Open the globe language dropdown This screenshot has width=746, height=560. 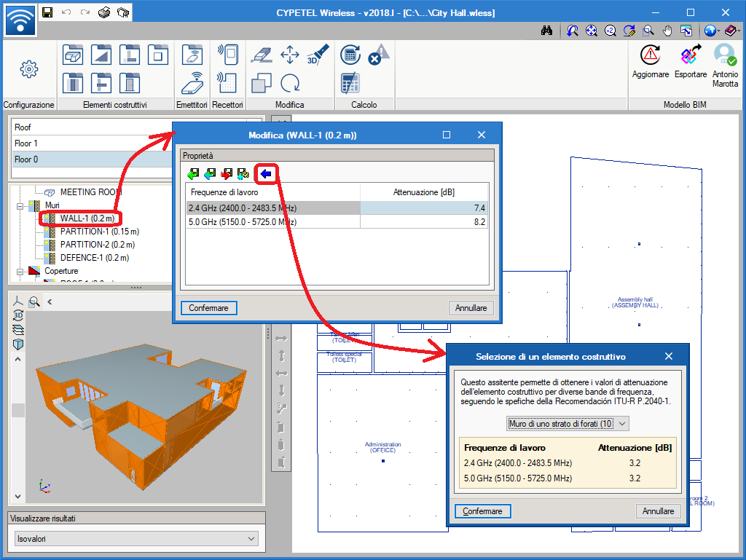tap(712, 31)
